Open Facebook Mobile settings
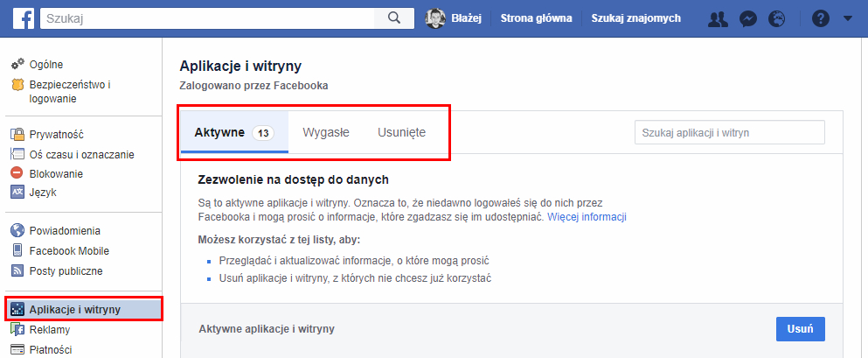Screen dimensions: 868x358 69,251
